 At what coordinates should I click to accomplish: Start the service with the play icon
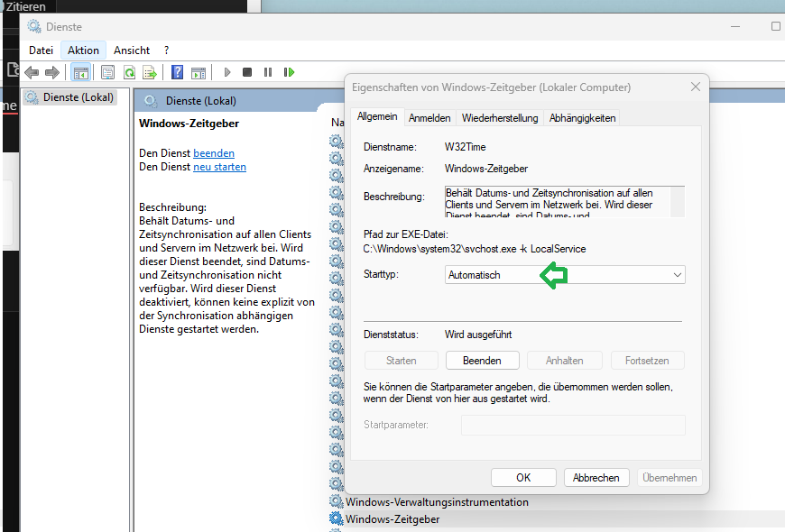coord(226,72)
